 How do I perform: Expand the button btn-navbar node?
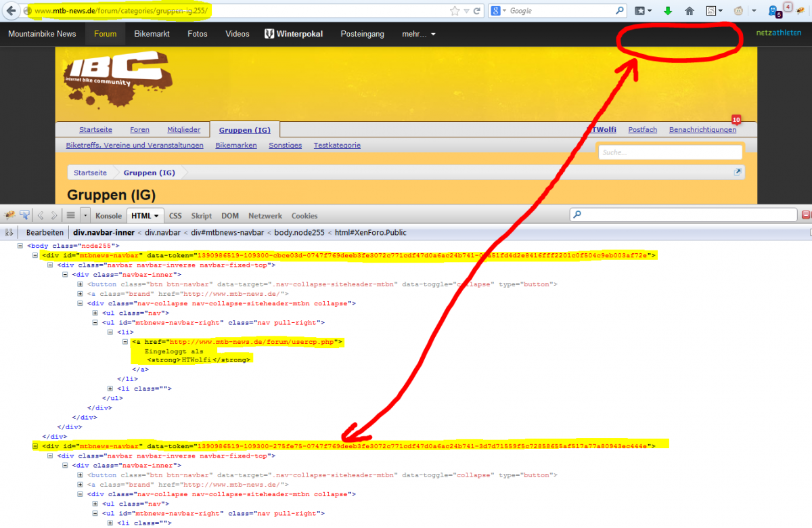81,284
